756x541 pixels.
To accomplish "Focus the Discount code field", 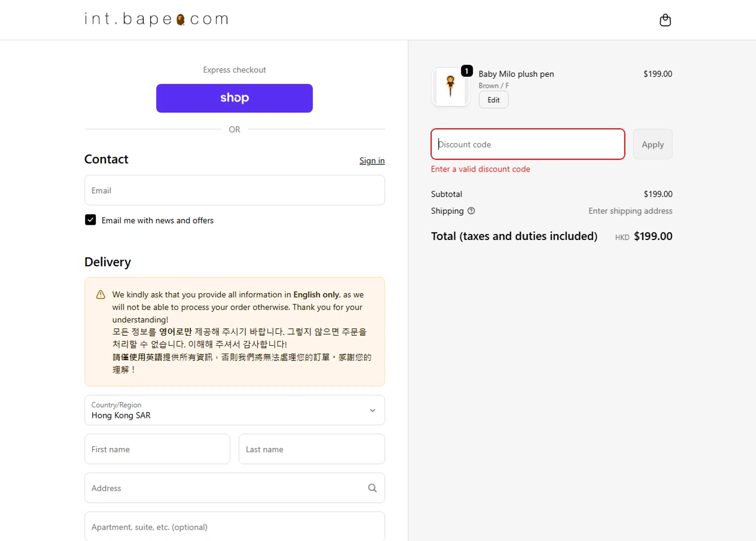I will 528,144.
